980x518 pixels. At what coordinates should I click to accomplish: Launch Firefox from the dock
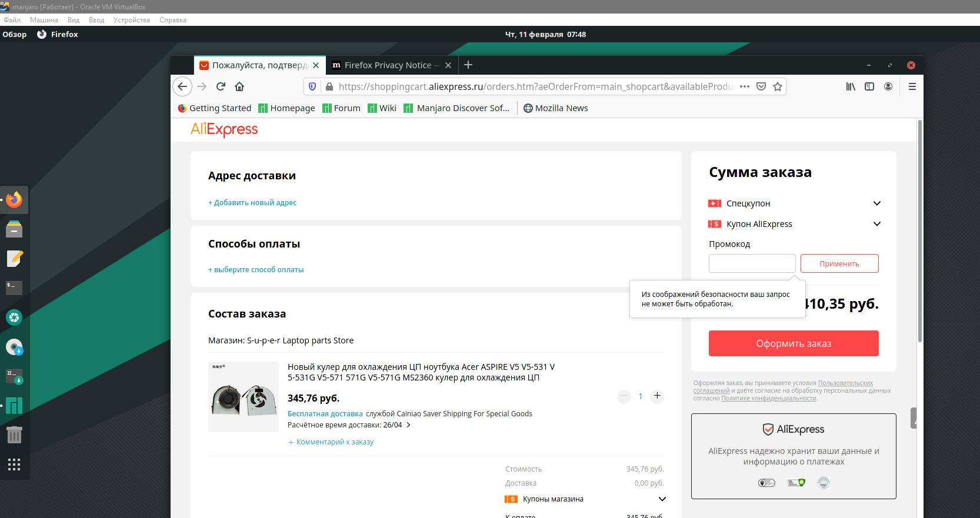[x=14, y=200]
